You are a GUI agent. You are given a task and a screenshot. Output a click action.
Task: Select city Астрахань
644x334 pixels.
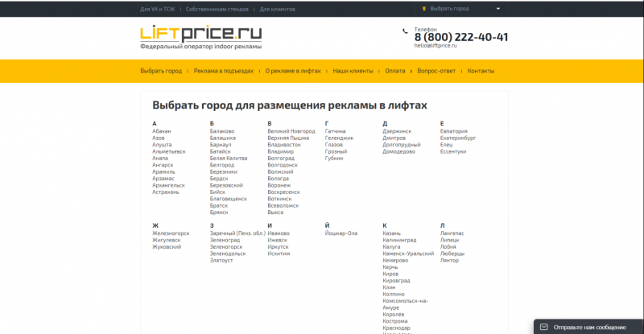(x=166, y=192)
